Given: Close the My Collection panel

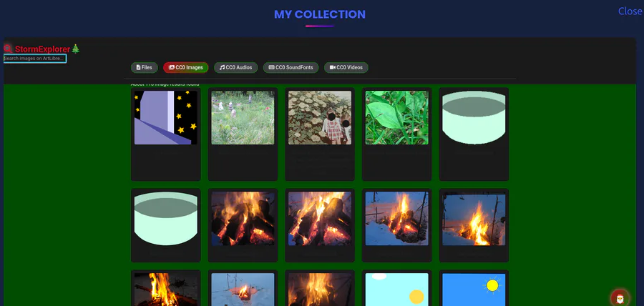Looking at the screenshot, I should [630, 11].
